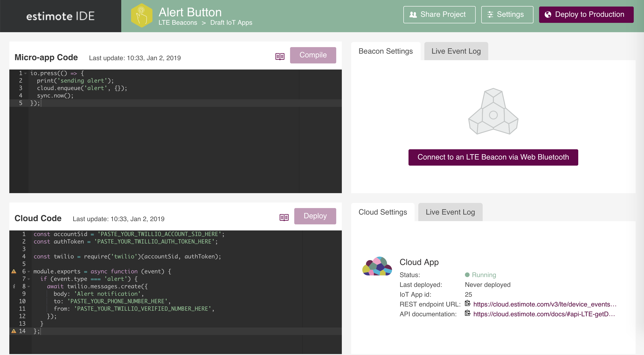This screenshot has width=644, height=355.
Task: Compile the micro-app code
Action: 313,55
